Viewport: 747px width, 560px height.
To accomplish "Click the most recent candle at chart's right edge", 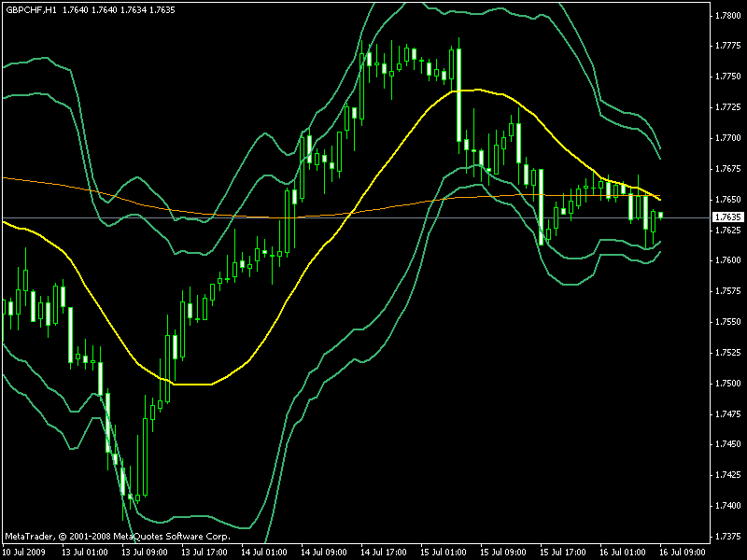I will (x=661, y=216).
